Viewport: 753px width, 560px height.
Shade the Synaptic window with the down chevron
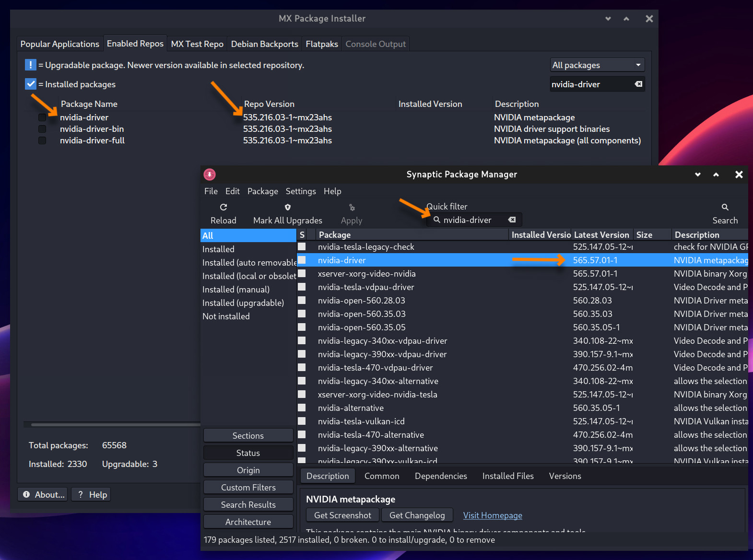click(697, 175)
